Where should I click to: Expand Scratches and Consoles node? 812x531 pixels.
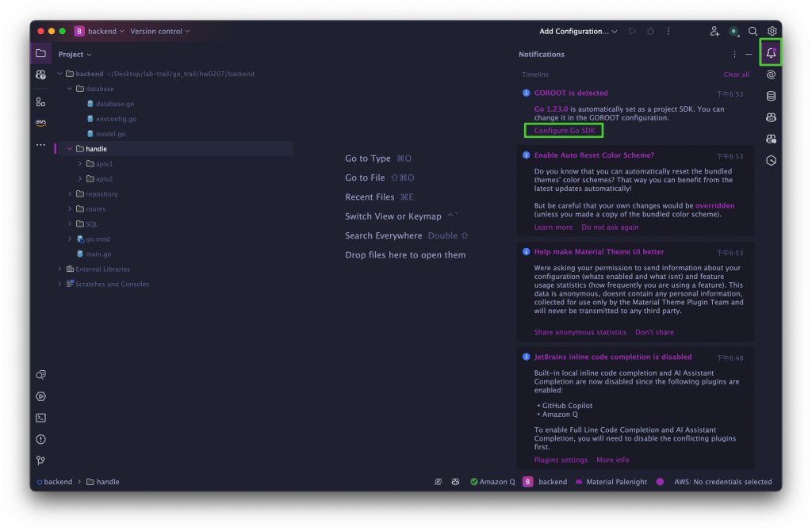(59, 284)
